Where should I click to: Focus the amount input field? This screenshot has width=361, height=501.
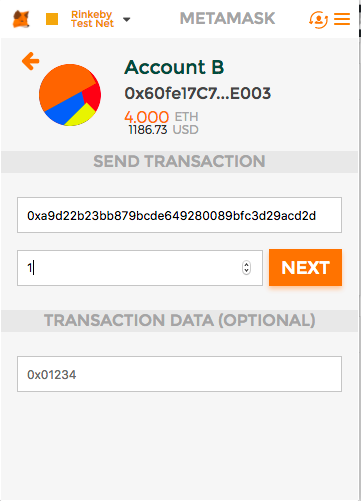(140, 268)
